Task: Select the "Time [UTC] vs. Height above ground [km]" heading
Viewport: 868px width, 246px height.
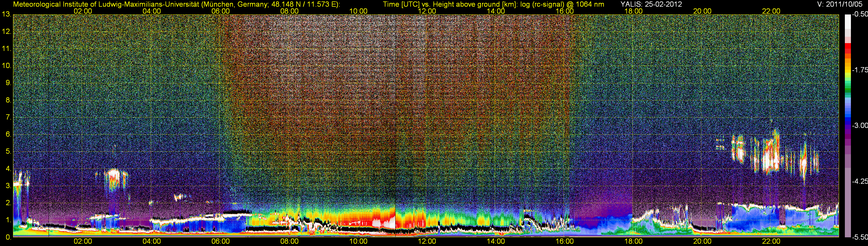Action: tap(450, 4)
